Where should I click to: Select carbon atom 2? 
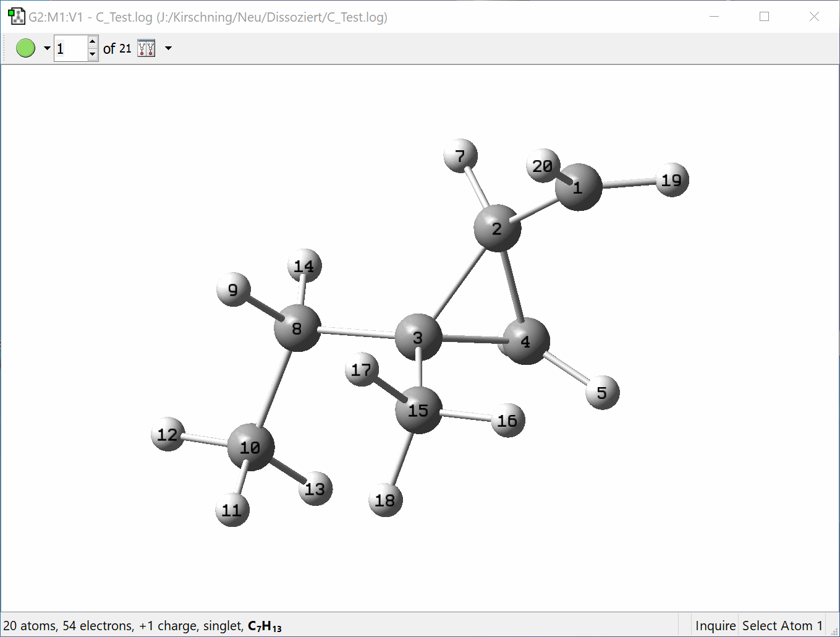[x=498, y=228]
